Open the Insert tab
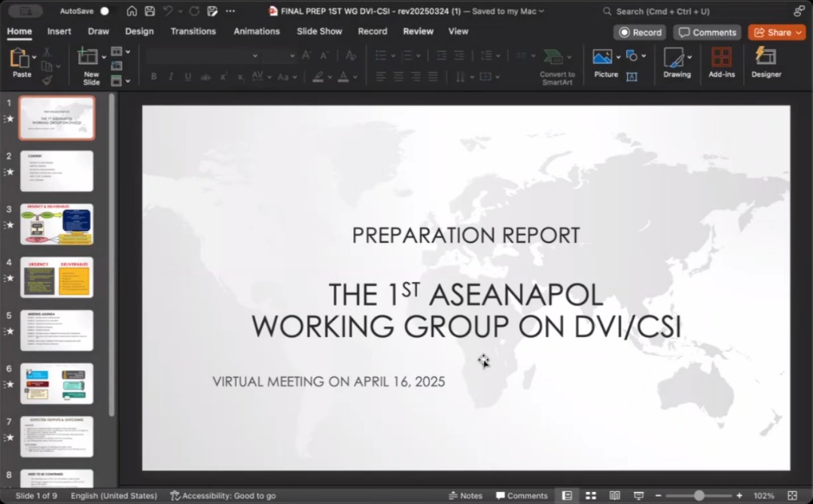Image resolution: width=813 pixels, height=504 pixels. (x=59, y=31)
